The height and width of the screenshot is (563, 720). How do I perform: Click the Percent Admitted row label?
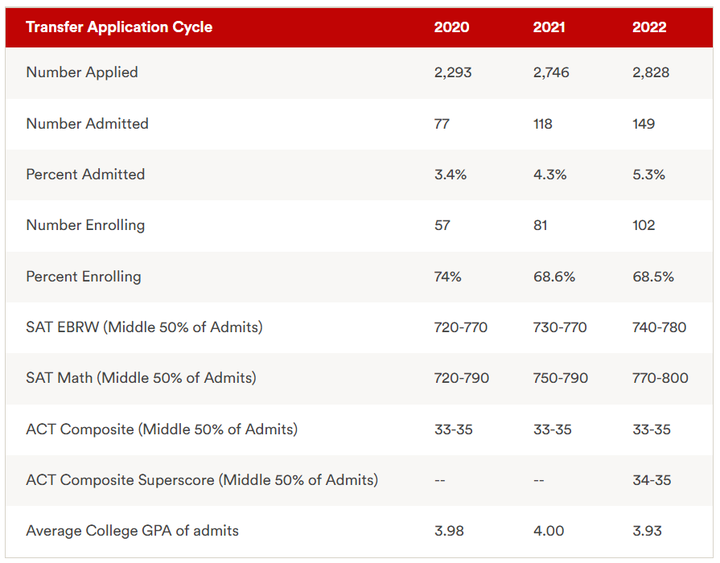point(85,174)
